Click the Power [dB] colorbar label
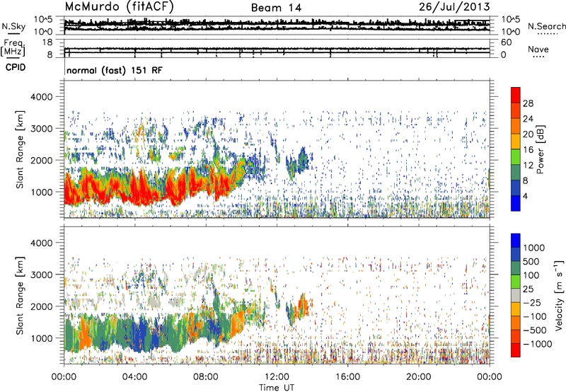Image resolution: width=566 pixels, height=392 pixels. 540,149
